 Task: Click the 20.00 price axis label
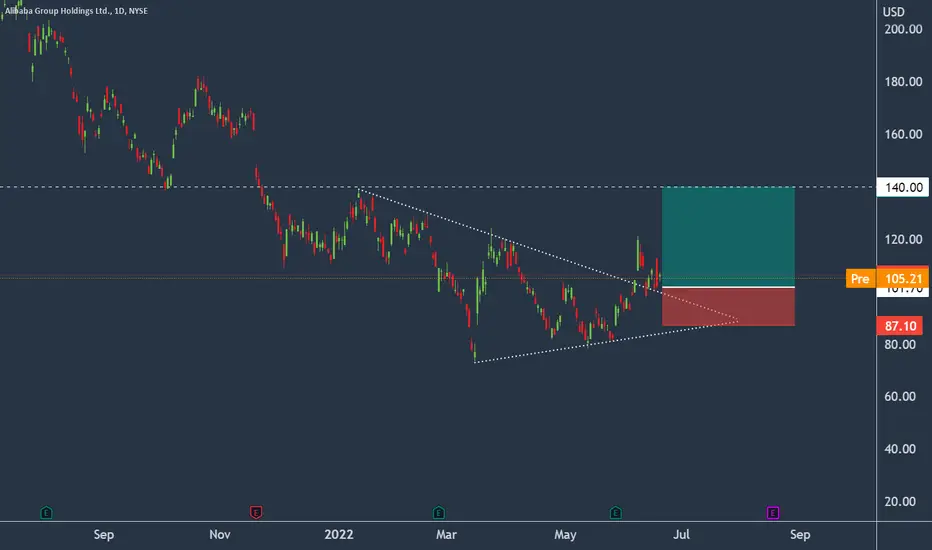[x=900, y=502]
